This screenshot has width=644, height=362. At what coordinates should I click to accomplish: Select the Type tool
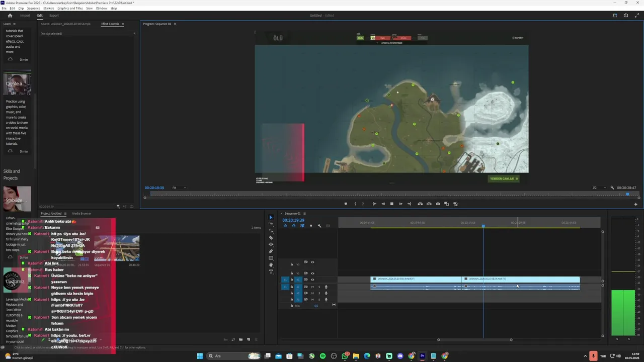click(x=271, y=271)
